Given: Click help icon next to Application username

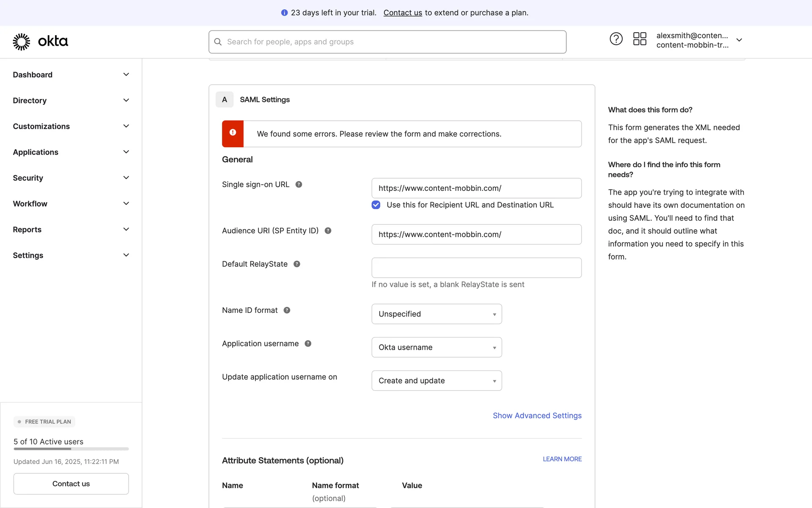Looking at the screenshot, I should [308, 344].
